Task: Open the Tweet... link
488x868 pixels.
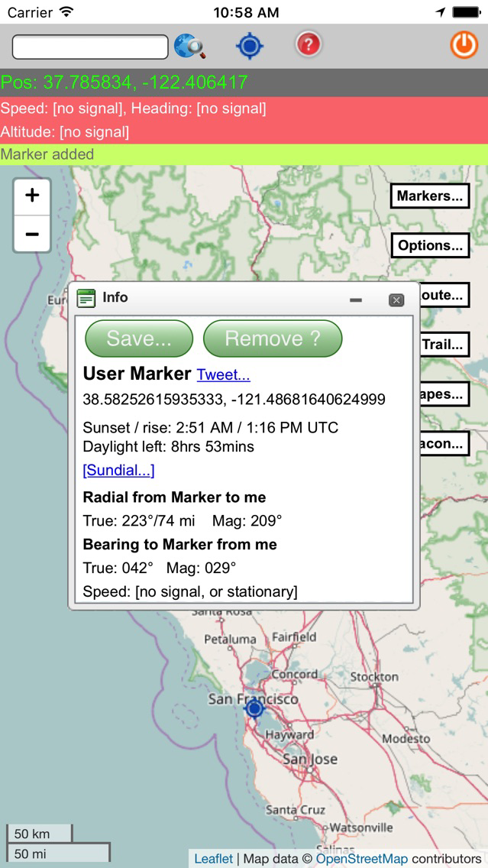Action: (x=224, y=374)
